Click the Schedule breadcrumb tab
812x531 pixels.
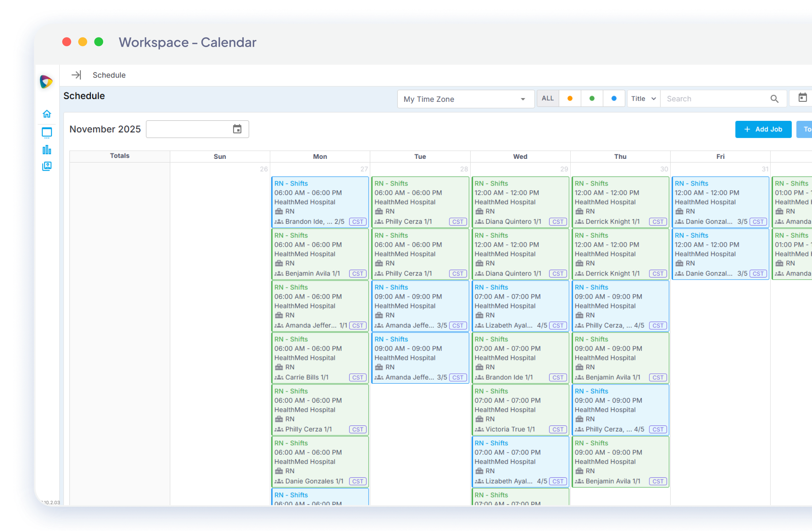(x=109, y=75)
